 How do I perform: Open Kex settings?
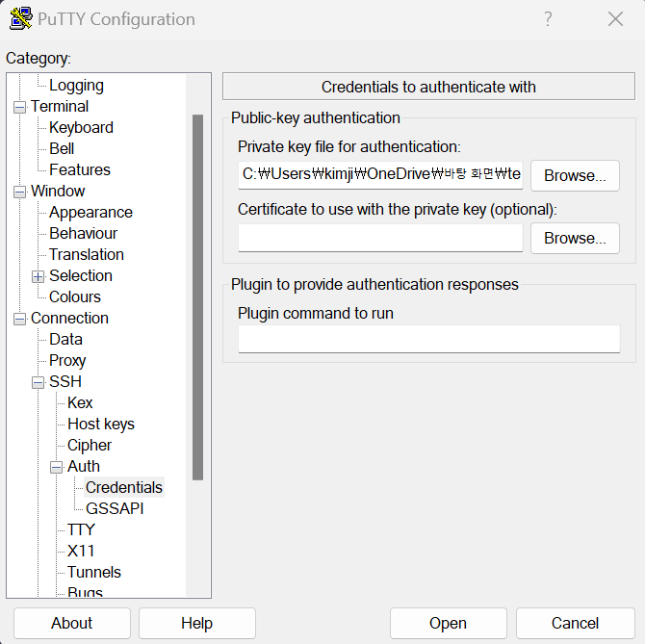(x=80, y=403)
